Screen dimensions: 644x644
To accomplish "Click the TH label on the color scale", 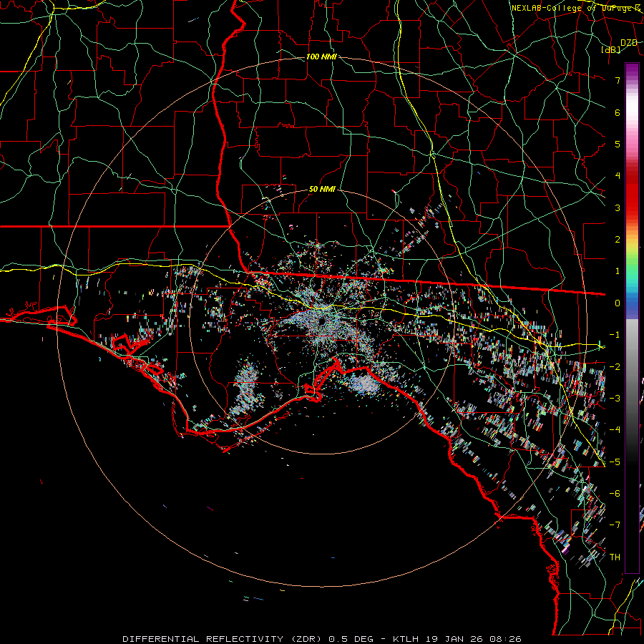I will click(x=615, y=557).
